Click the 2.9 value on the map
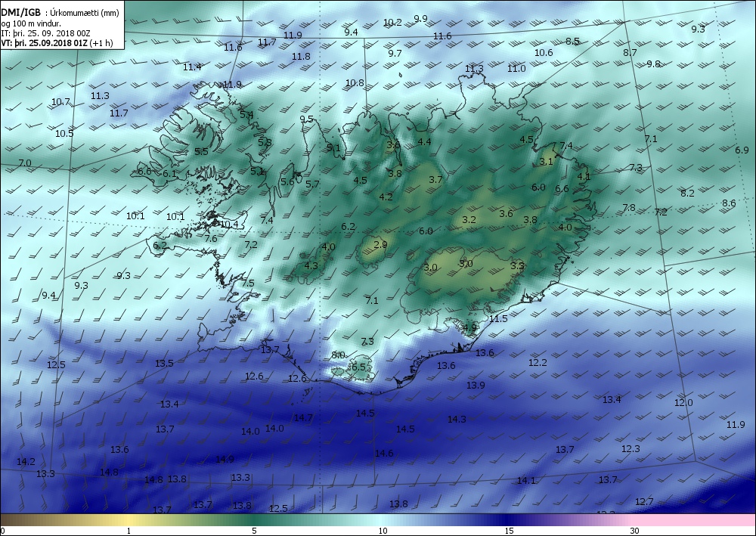 380,244
